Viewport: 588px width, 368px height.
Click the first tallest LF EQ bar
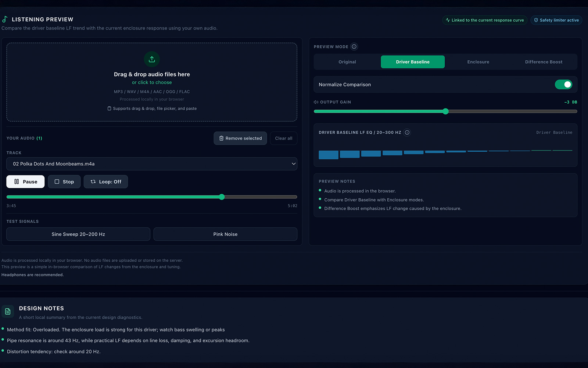tap(329, 155)
